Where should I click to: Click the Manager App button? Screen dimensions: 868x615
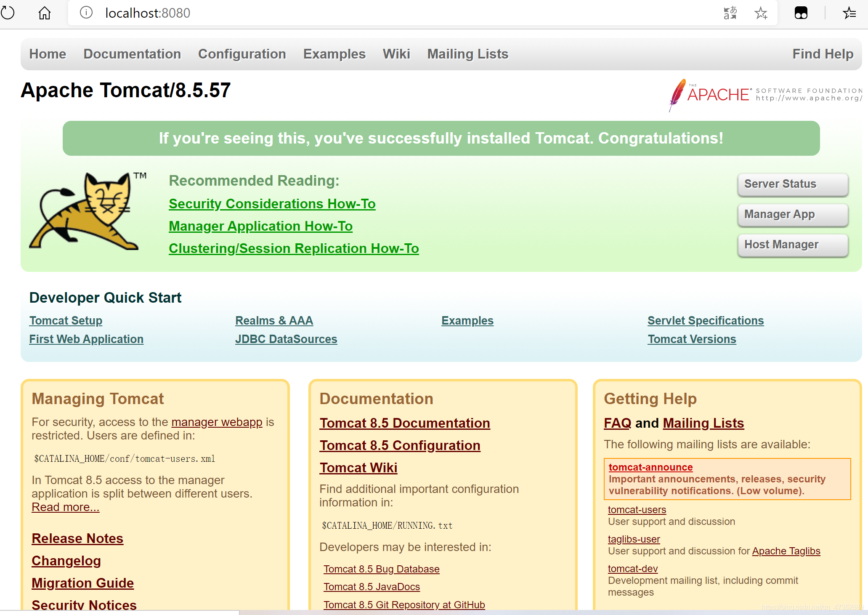point(793,214)
